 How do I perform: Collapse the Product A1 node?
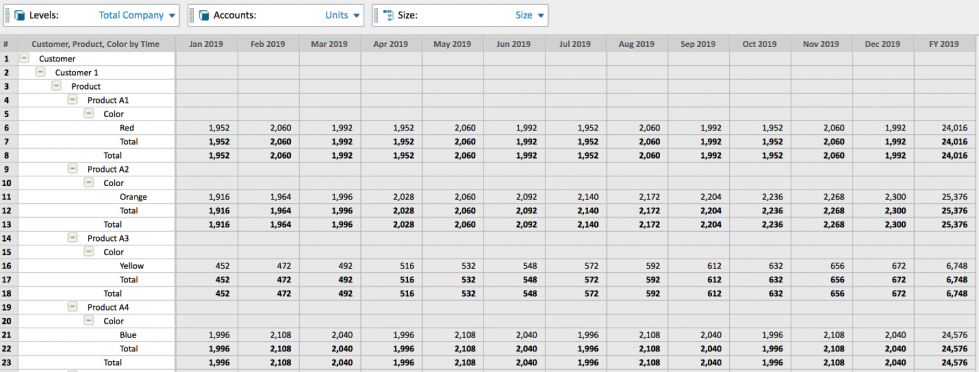tap(73, 100)
